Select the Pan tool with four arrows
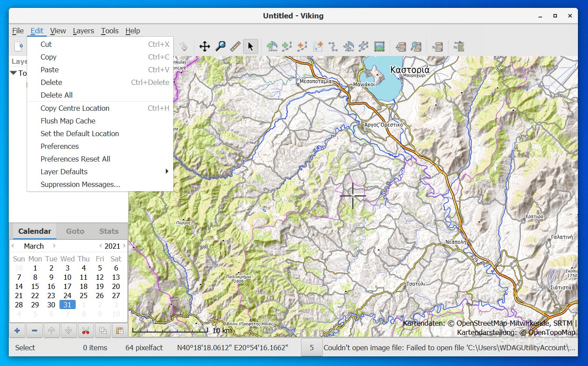This screenshot has height=366, width=588. [204, 46]
